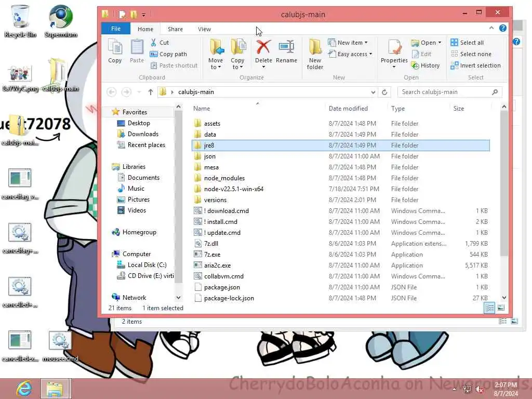Click the navigation pane scroll down arrow
This screenshot has height=399, width=532.
coord(178,298)
